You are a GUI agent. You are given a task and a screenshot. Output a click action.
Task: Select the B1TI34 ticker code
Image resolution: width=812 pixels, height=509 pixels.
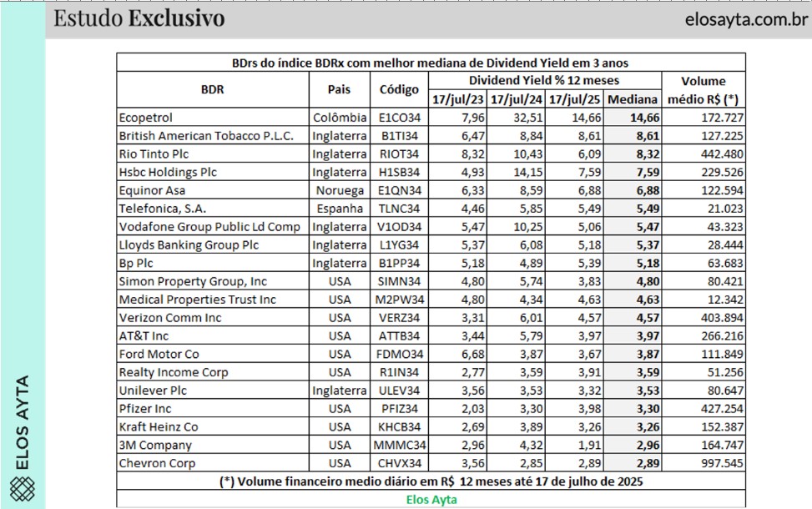coord(399,136)
